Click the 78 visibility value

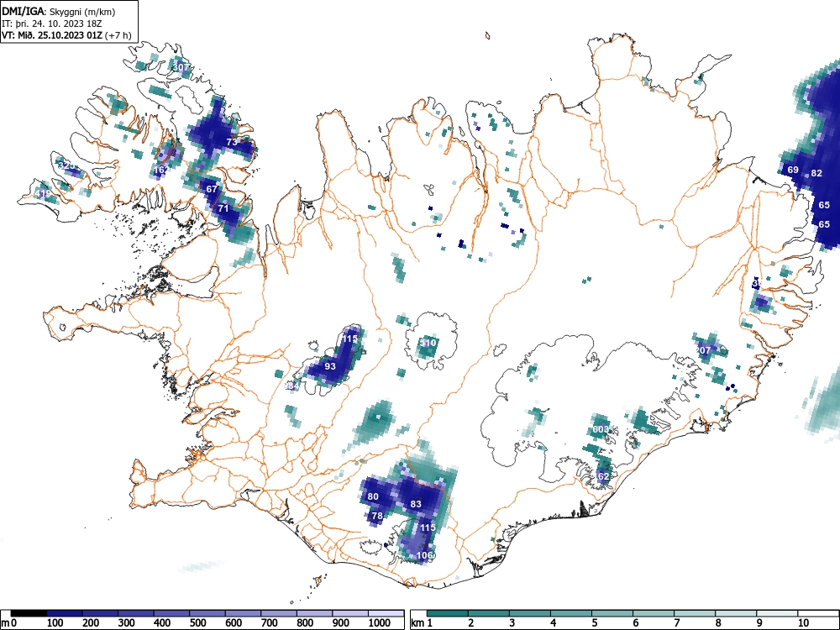(377, 516)
